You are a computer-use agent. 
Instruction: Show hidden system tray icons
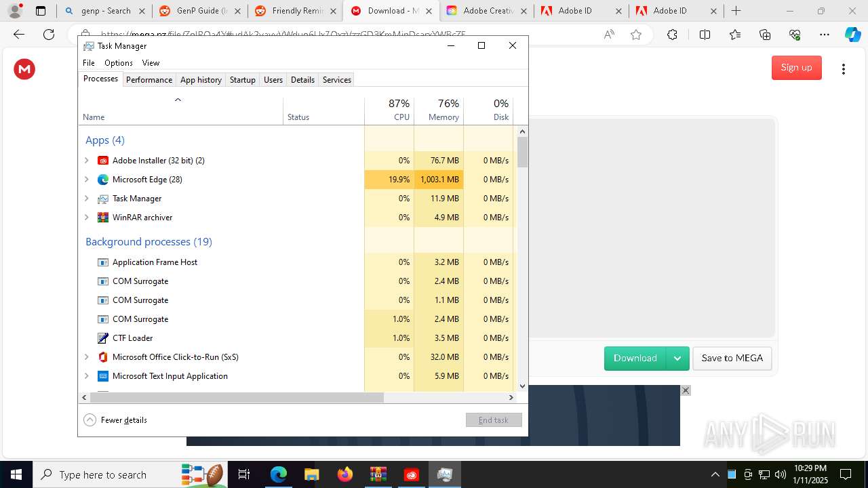tap(715, 474)
